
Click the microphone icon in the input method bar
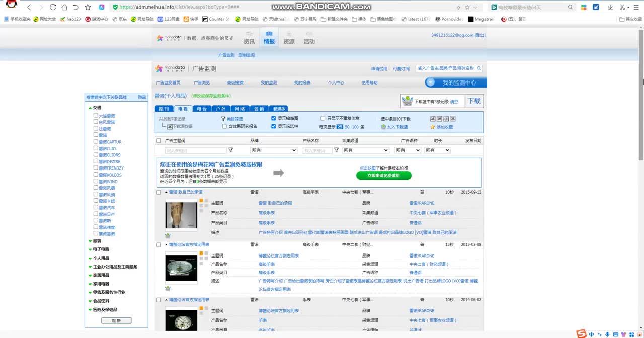(607, 334)
